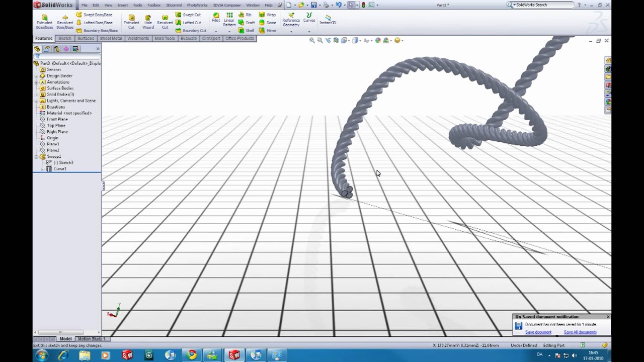Open the Insert menu
This screenshot has width=644, height=362.
click(x=123, y=5)
